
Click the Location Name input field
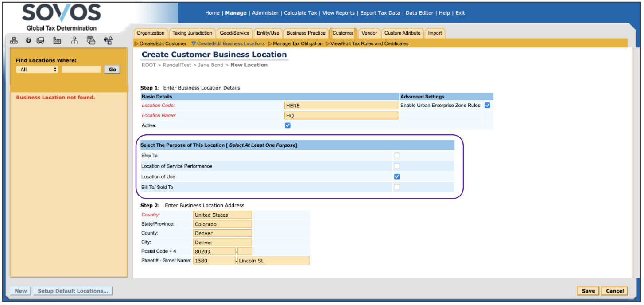point(341,116)
